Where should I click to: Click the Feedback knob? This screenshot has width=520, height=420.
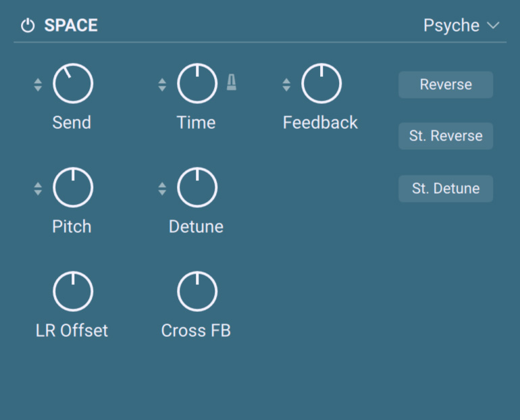point(321,84)
